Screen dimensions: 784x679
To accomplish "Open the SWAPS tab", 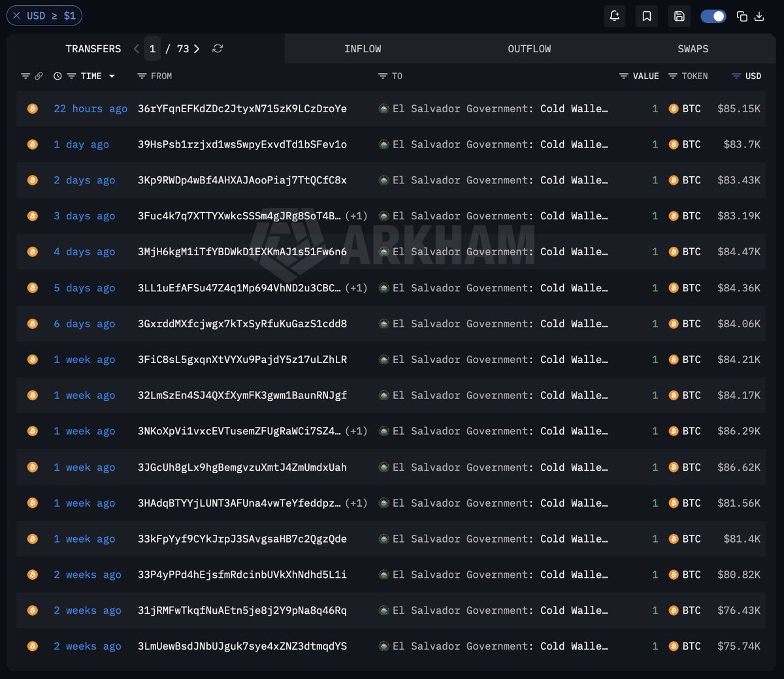I will coord(693,49).
